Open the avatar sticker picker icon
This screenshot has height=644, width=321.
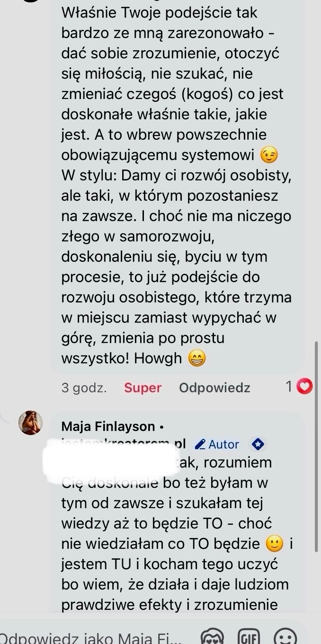pyautogui.click(x=212, y=636)
